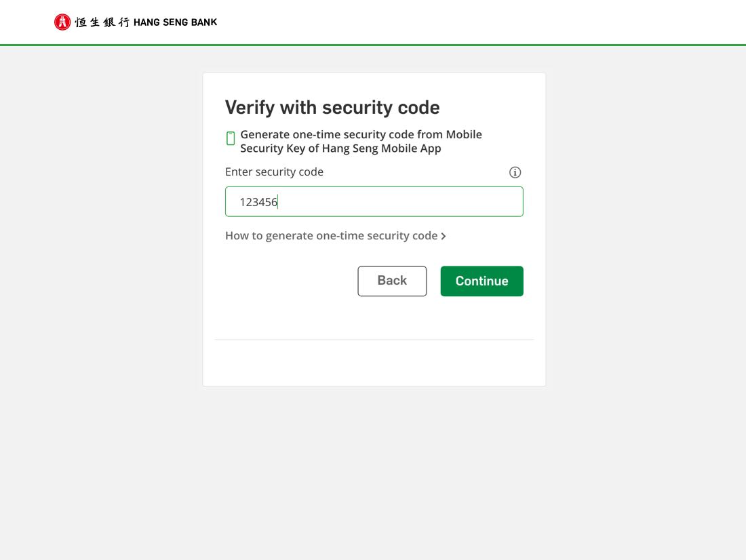Click the Chinese 恒生銀行 logo text
The width and height of the screenshot is (746, 560).
(x=102, y=22)
